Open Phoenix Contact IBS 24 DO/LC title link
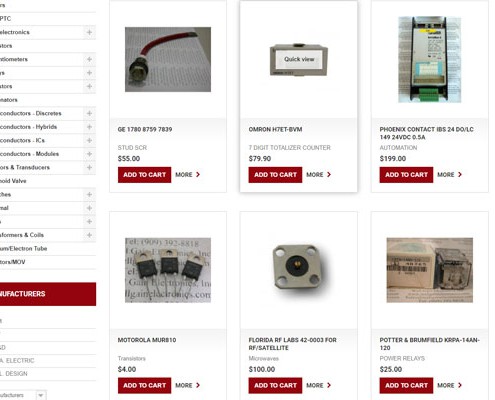This screenshot has width=495, height=400. [426, 133]
